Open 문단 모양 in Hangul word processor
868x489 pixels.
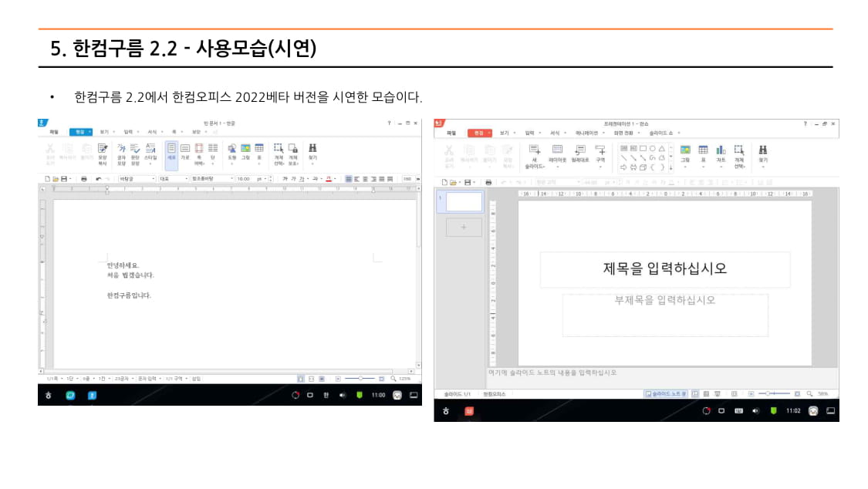click(135, 153)
